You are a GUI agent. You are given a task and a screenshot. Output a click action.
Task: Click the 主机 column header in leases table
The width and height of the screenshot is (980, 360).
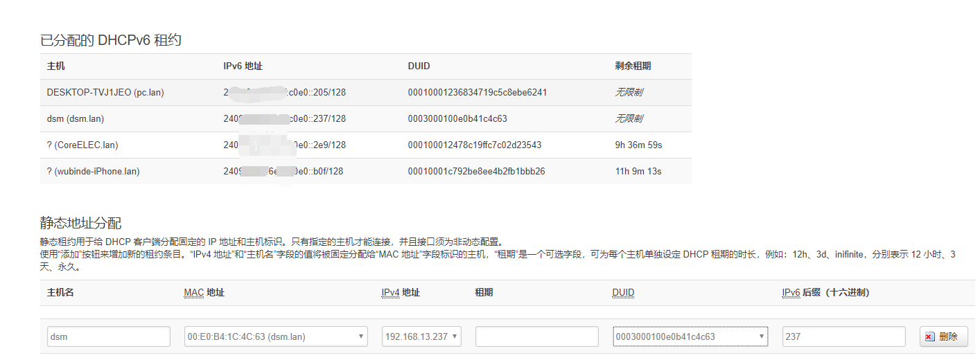[x=56, y=66]
